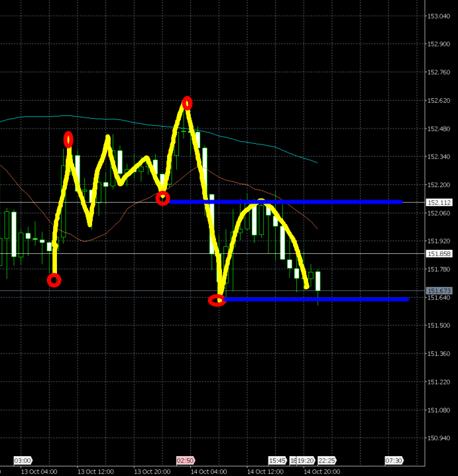
Task: Select the 151.858 price level label
Action: (x=439, y=254)
